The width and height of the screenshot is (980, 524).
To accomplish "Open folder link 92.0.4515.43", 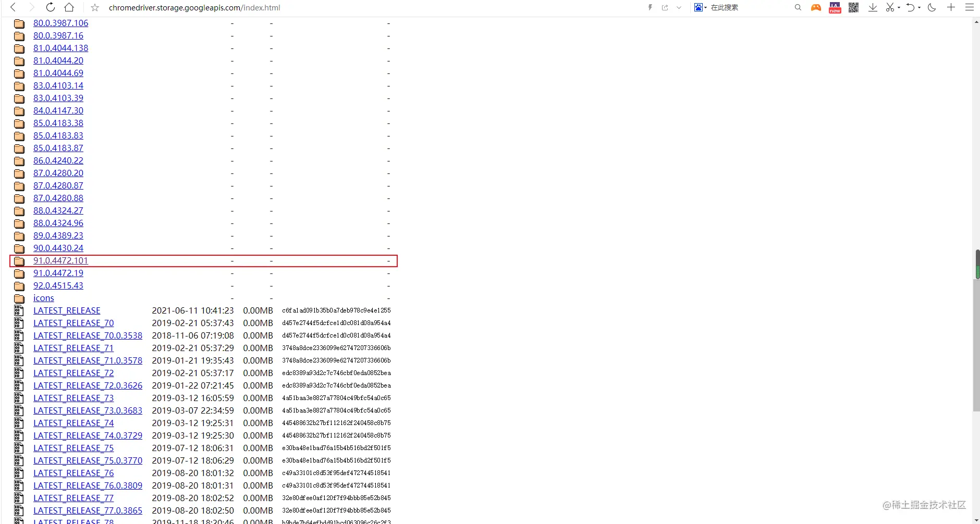I will 58,285.
